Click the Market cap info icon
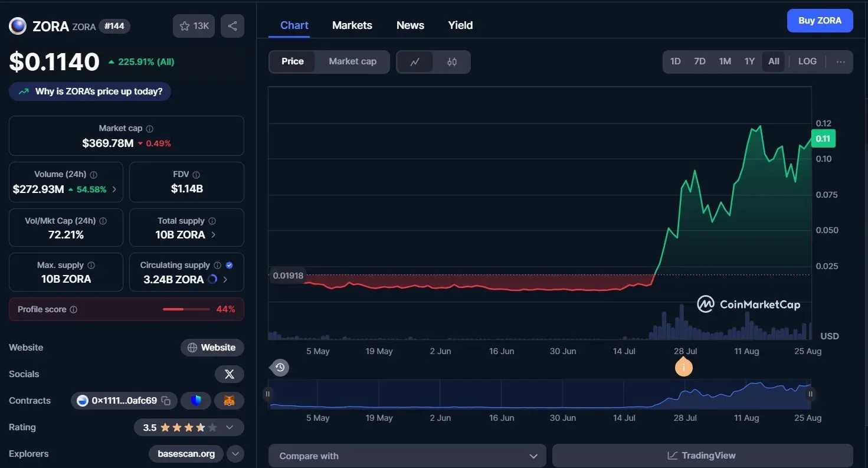The width and height of the screenshot is (868, 468). [149, 129]
